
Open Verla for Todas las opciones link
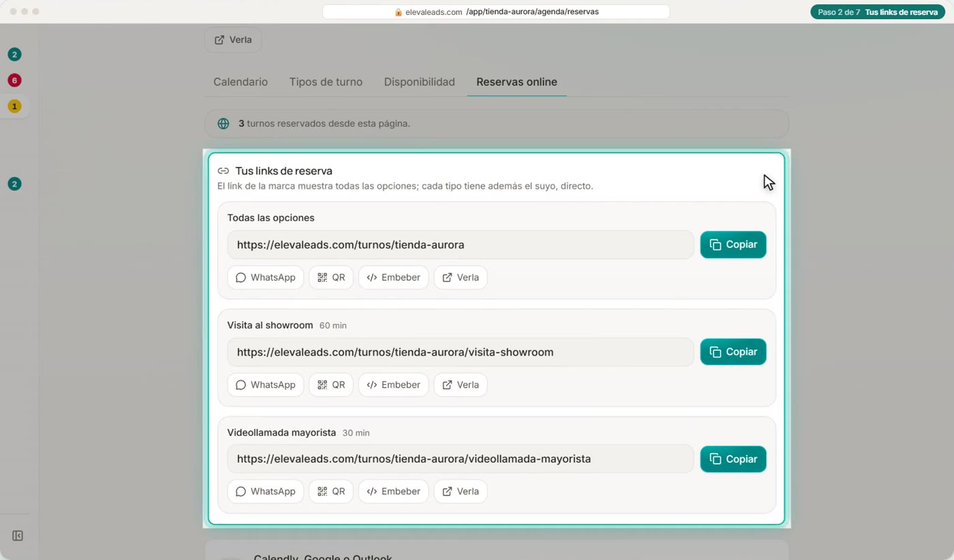(461, 277)
